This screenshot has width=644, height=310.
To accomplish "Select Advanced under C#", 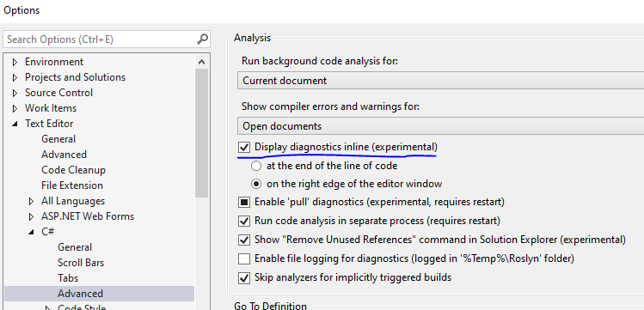I will coord(80,294).
